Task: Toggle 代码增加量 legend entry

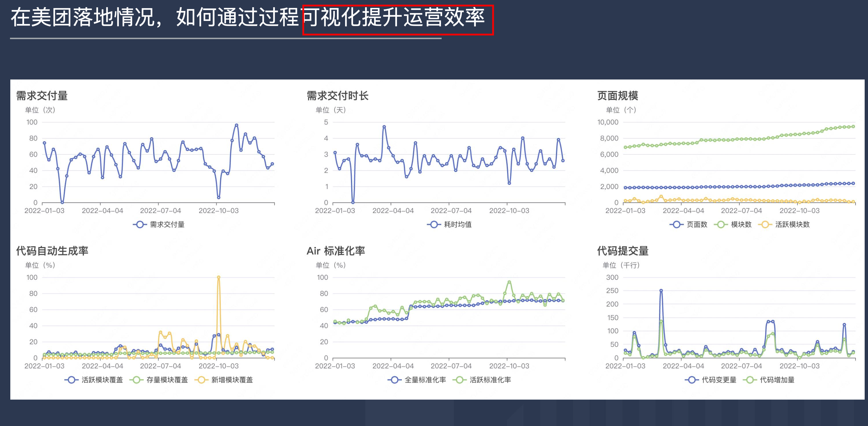Action: click(x=769, y=380)
